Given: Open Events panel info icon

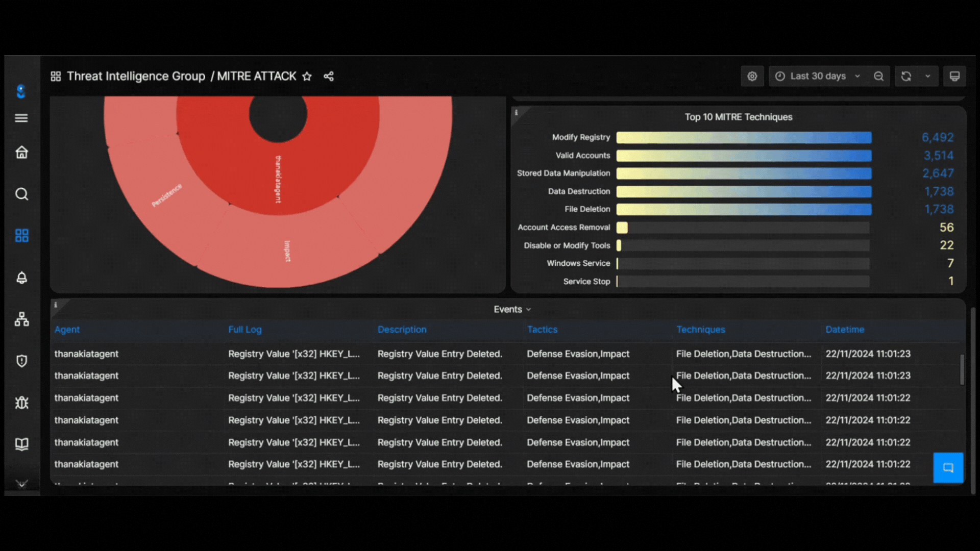Looking at the screenshot, I should click(x=56, y=305).
